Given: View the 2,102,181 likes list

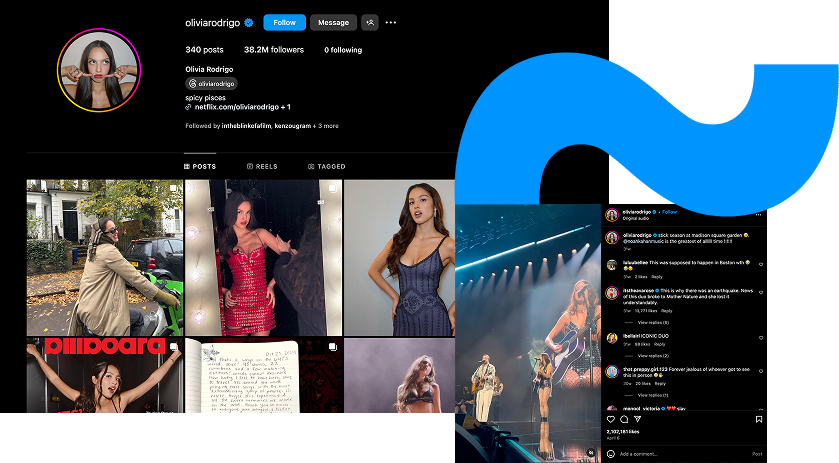Looking at the screenshot, I should 623,431.
